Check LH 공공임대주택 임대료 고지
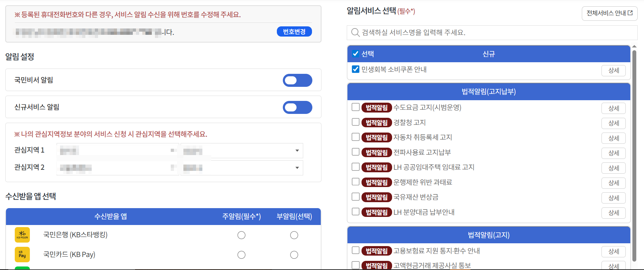The width and height of the screenshot is (644, 270). (355, 167)
